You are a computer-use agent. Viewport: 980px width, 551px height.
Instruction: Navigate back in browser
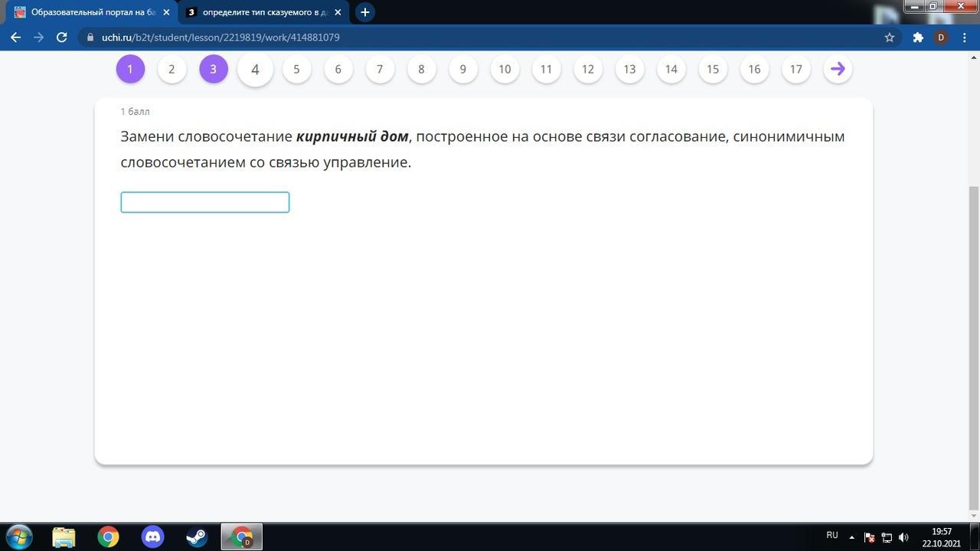15,37
